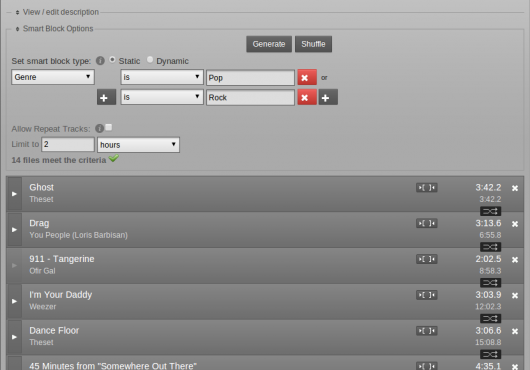530x370 pixels.
Task: Toggle the Allow Repeat Tracks checkbox
Action: tap(109, 127)
